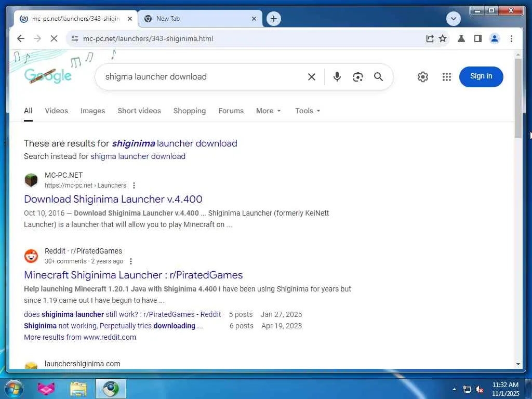Open Minecraft Shiginima Launcher Reddit result
The width and height of the screenshot is (532, 399).
134,275
